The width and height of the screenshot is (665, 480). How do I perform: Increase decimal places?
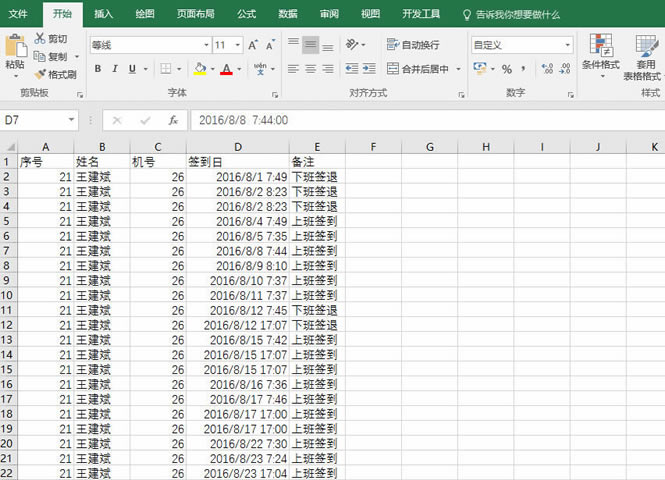[548, 69]
